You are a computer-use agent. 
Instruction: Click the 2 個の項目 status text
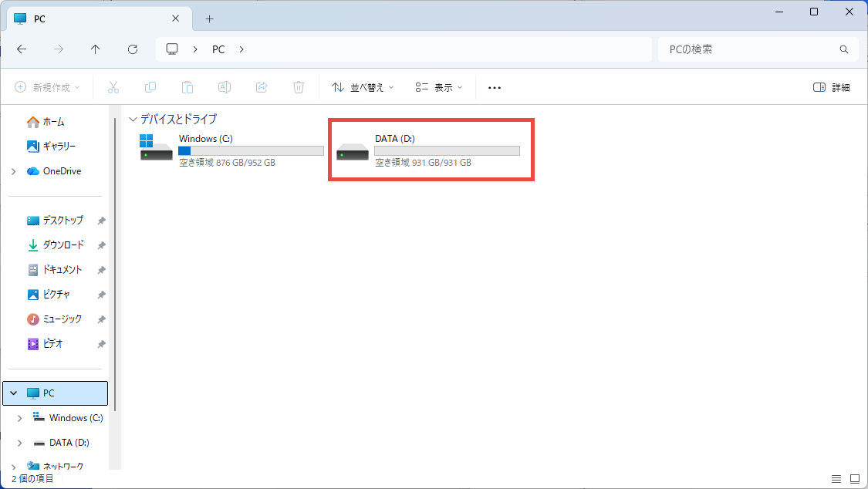coord(32,479)
